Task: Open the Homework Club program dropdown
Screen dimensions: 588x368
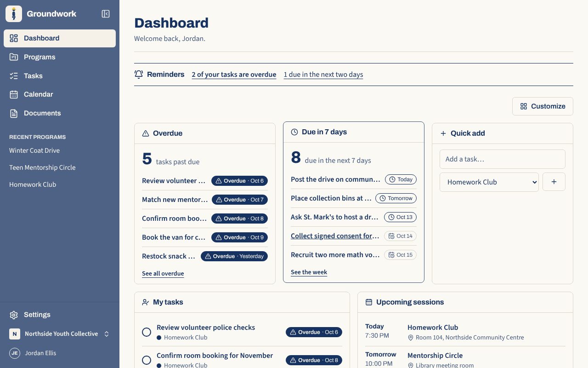Action: [x=489, y=182]
